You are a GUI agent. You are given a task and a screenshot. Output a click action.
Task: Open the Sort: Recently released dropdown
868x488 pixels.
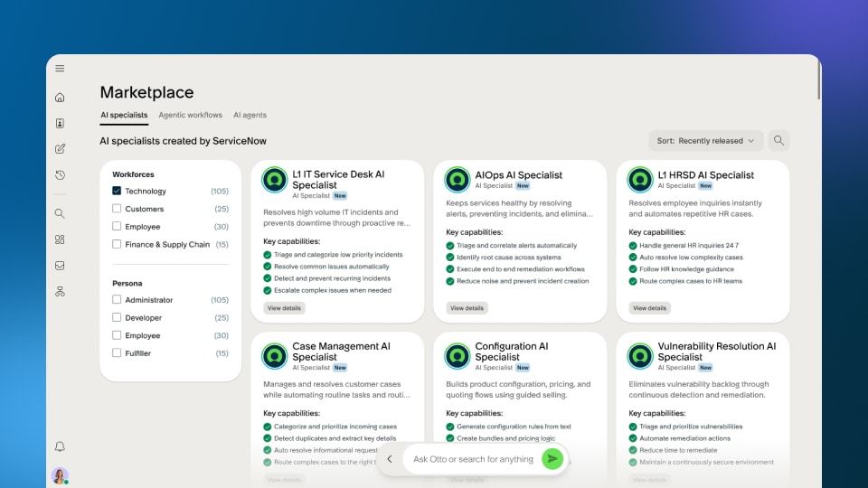tap(706, 141)
